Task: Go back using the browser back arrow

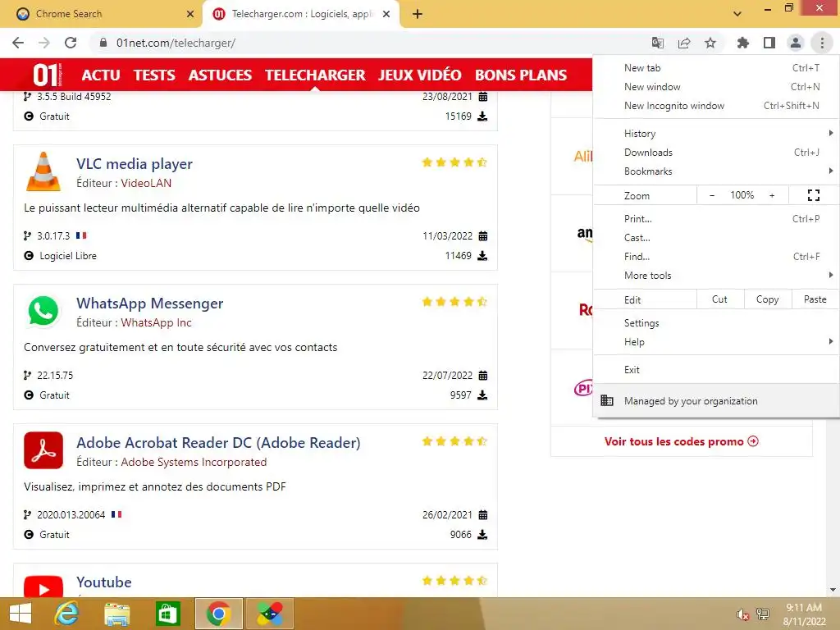Action: (18, 43)
